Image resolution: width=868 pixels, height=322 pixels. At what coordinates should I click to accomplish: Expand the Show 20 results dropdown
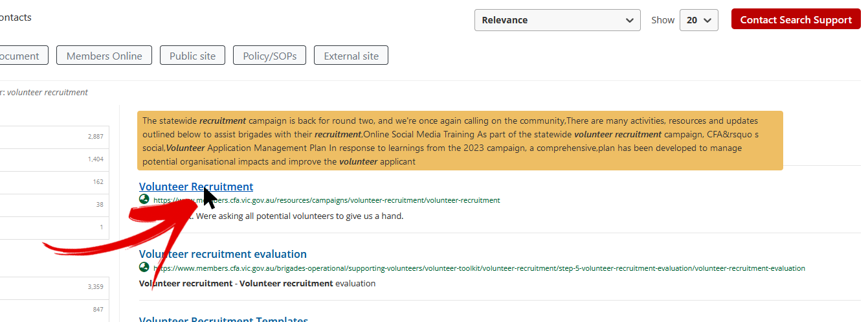coord(698,20)
